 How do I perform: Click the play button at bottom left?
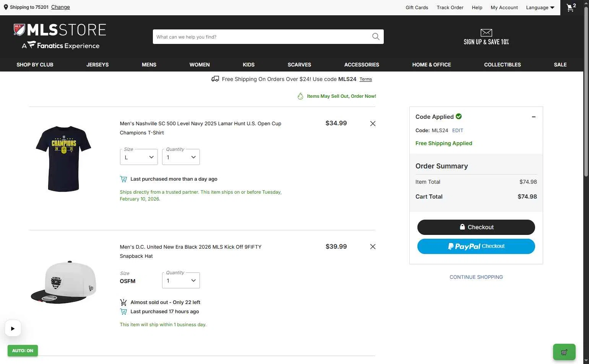point(13,328)
